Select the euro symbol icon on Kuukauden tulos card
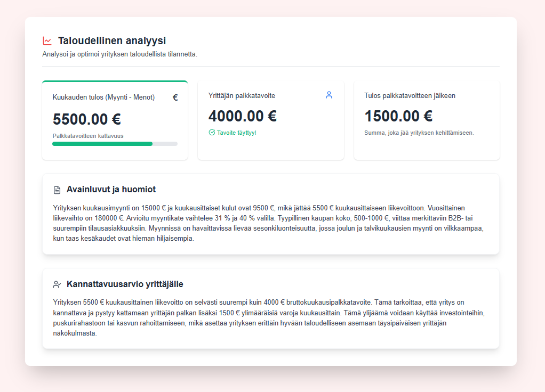The height and width of the screenshot is (392, 545). pyautogui.click(x=175, y=97)
